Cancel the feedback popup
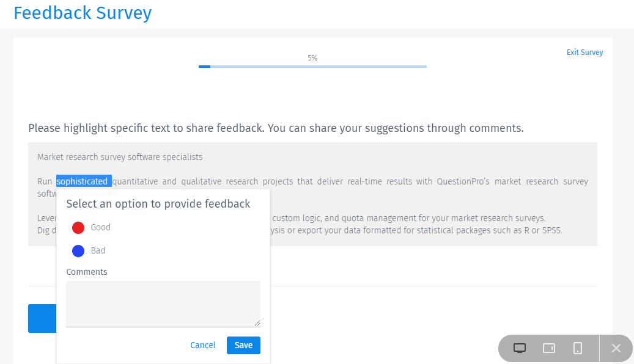634x364 pixels. tap(203, 345)
